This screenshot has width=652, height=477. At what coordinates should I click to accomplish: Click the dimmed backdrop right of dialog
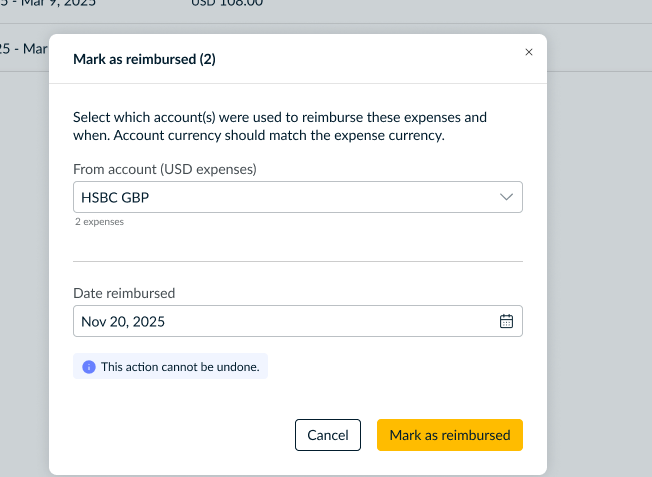(x=599, y=250)
